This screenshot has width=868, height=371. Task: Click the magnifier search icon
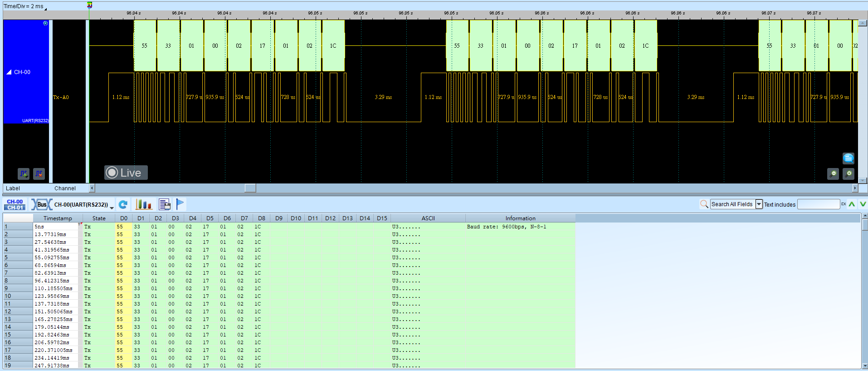[x=704, y=204]
